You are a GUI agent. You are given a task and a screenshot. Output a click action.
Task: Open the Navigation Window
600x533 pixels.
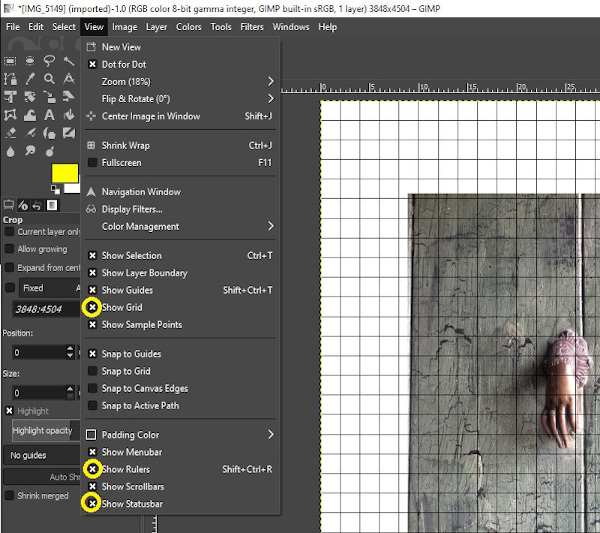pos(180,192)
